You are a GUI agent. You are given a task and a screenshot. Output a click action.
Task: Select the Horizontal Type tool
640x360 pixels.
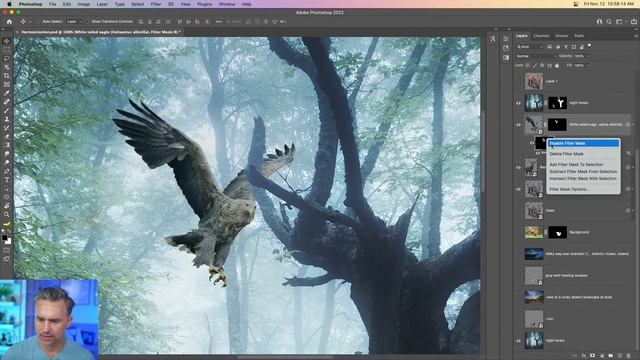7,180
